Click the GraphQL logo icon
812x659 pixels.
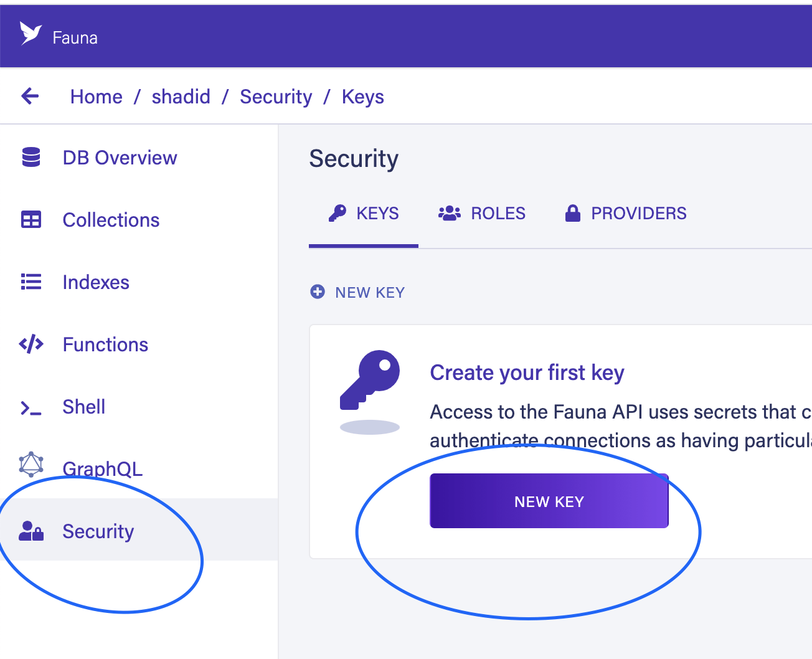[31, 464]
